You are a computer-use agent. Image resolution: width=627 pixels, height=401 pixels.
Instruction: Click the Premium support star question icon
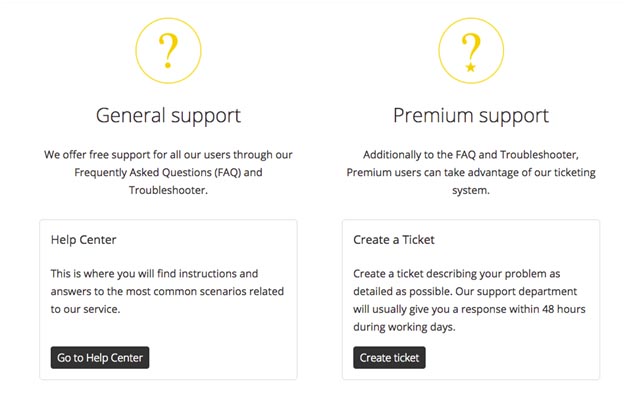point(471,51)
